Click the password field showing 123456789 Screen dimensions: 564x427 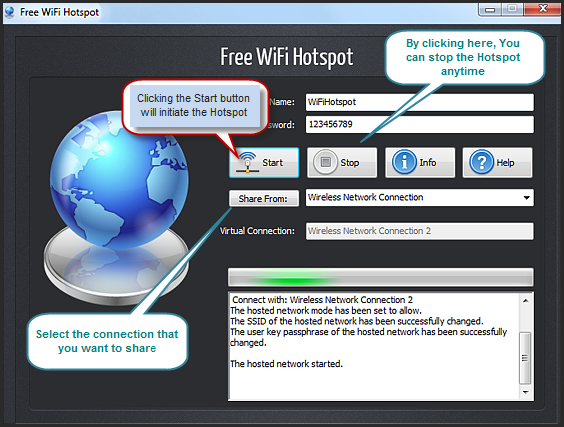tap(420, 124)
